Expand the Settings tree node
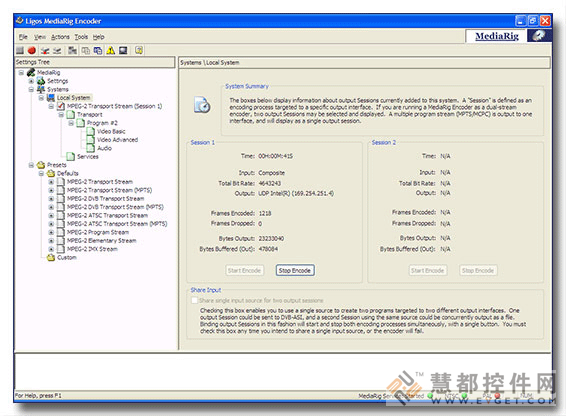Screen dimensions: 566x416 tap(31, 81)
